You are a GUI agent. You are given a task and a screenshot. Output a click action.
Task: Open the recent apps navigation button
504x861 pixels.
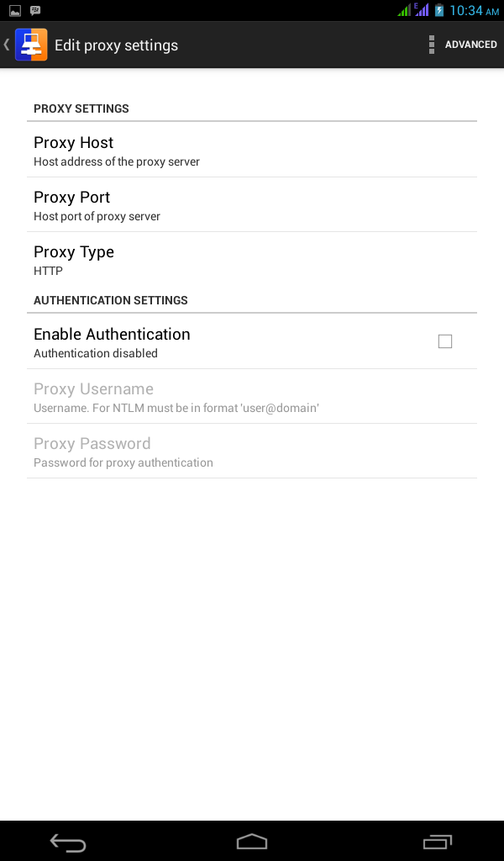click(437, 842)
